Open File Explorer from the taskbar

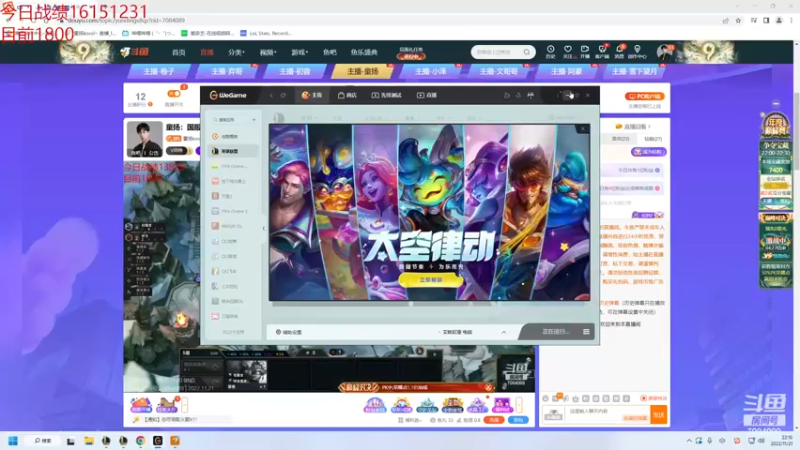[89, 441]
